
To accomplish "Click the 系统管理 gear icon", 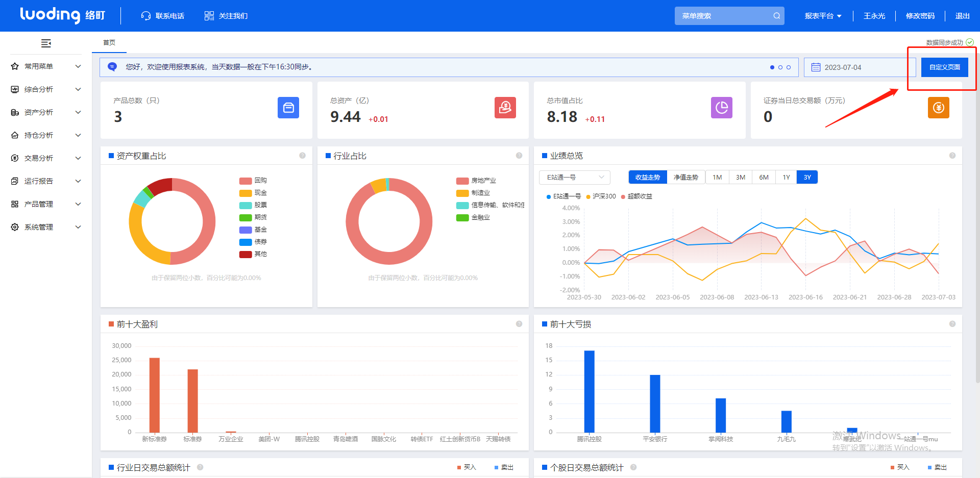I will (x=15, y=227).
